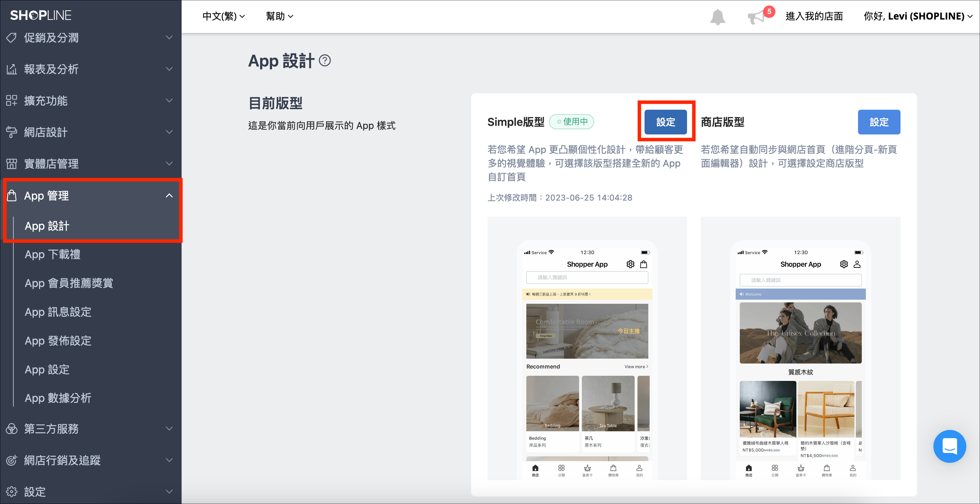The image size is (980, 504).
Task: Click the 實體店管理 storefront icon
Action: point(11,164)
